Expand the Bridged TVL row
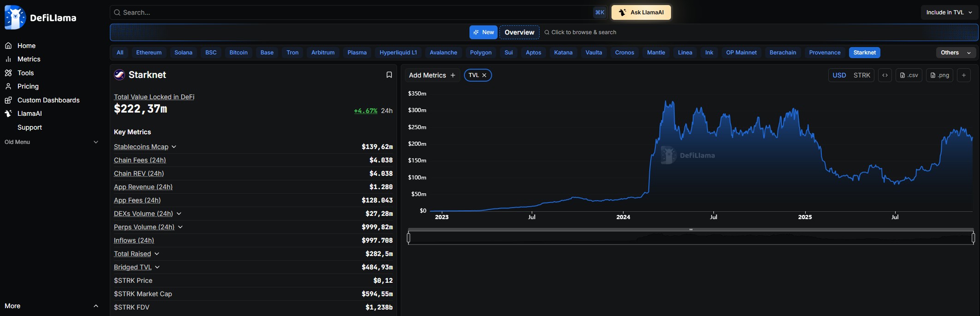The height and width of the screenshot is (316, 980). coord(157,267)
